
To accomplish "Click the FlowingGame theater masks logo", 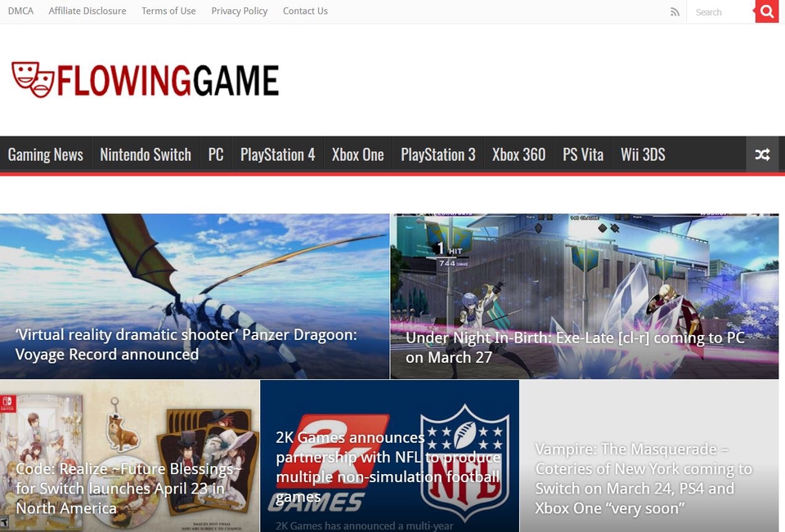I will pyautogui.click(x=33, y=79).
